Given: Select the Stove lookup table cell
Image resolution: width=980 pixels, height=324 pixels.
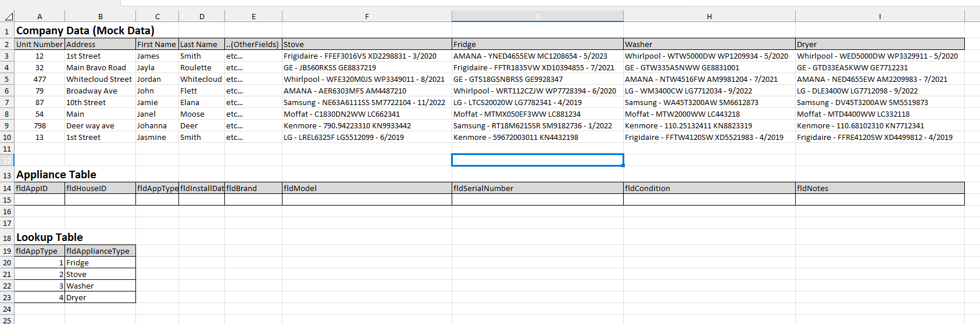Looking at the screenshot, I should (100, 274).
